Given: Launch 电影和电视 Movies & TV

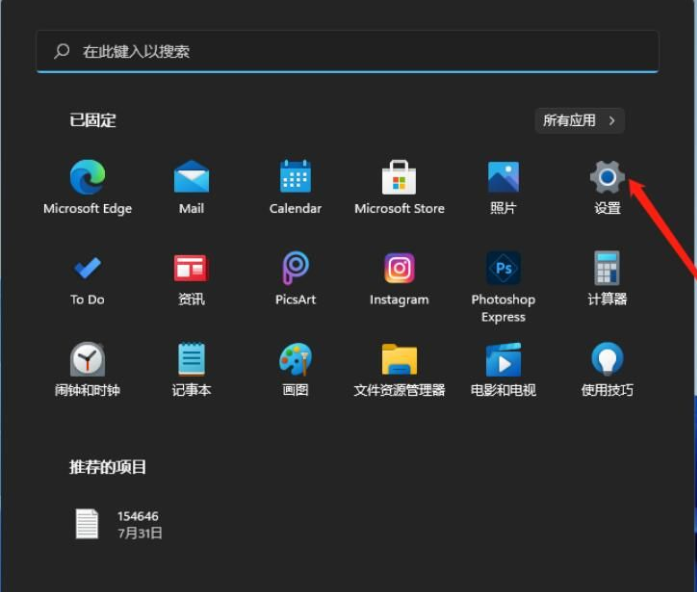Looking at the screenshot, I should [x=503, y=360].
